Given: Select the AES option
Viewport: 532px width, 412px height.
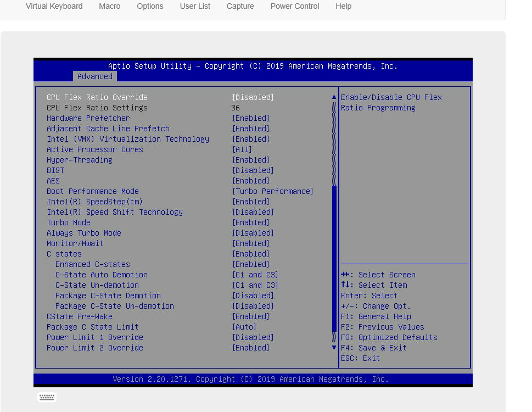Looking at the screenshot, I should (53, 181).
